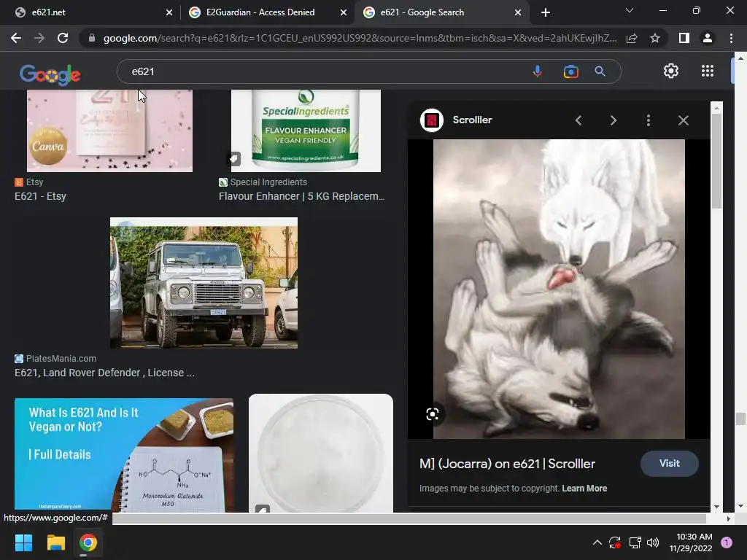
Task: Open the sync status tray icon
Action: (x=614, y=542)
